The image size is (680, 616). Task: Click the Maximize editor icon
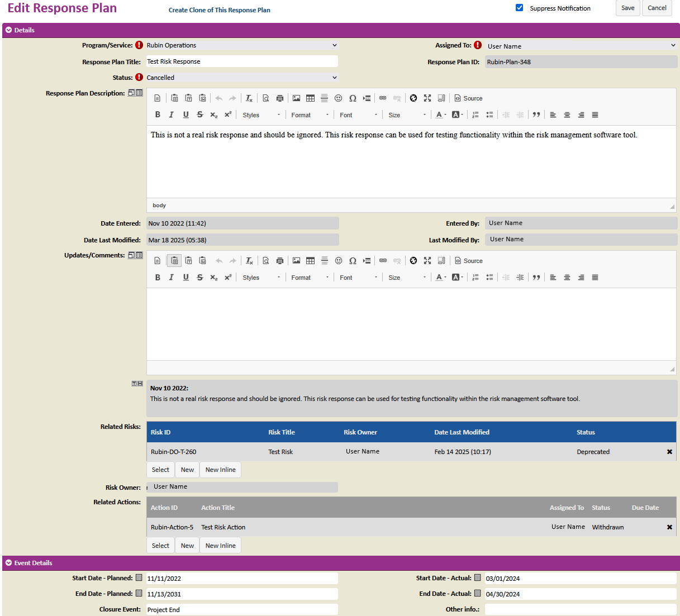pos(427,98)
